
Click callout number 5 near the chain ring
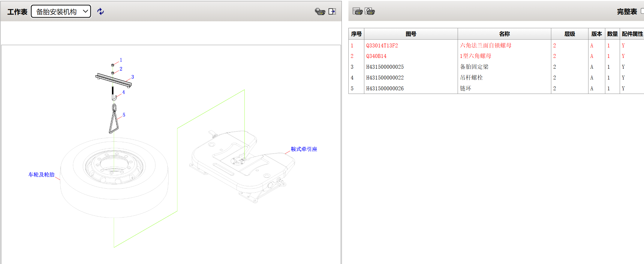(124, 115)
